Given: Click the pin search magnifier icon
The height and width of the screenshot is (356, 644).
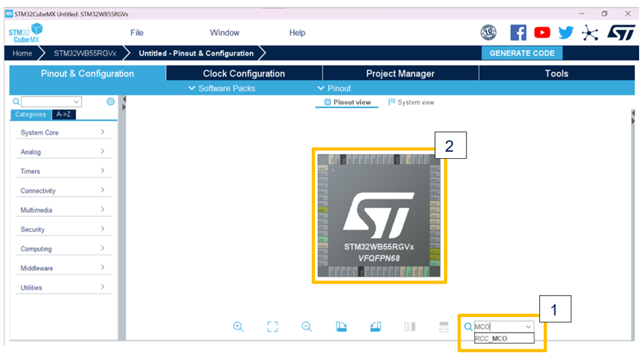Looking at the screenshot, I should [468, 327].
